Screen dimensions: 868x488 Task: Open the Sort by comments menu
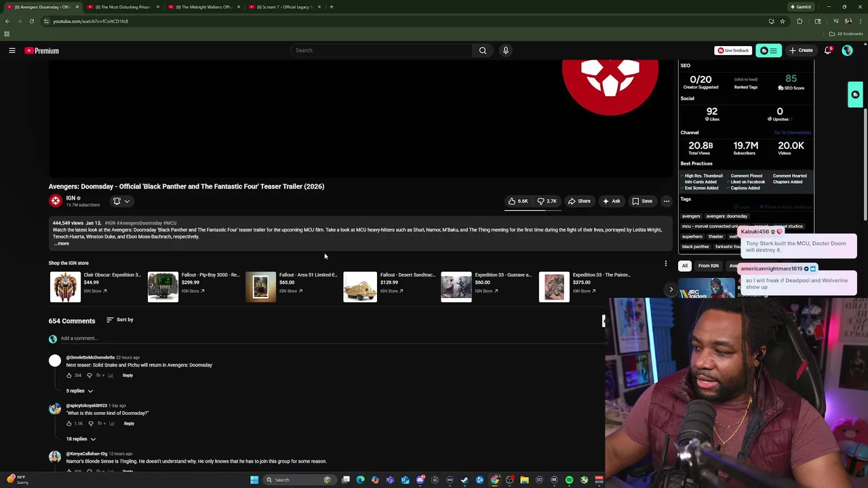coord(119,320)
